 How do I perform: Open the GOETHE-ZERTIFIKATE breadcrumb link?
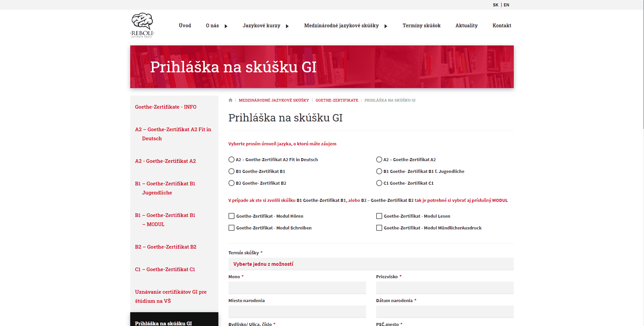click(x=337, y=100)
